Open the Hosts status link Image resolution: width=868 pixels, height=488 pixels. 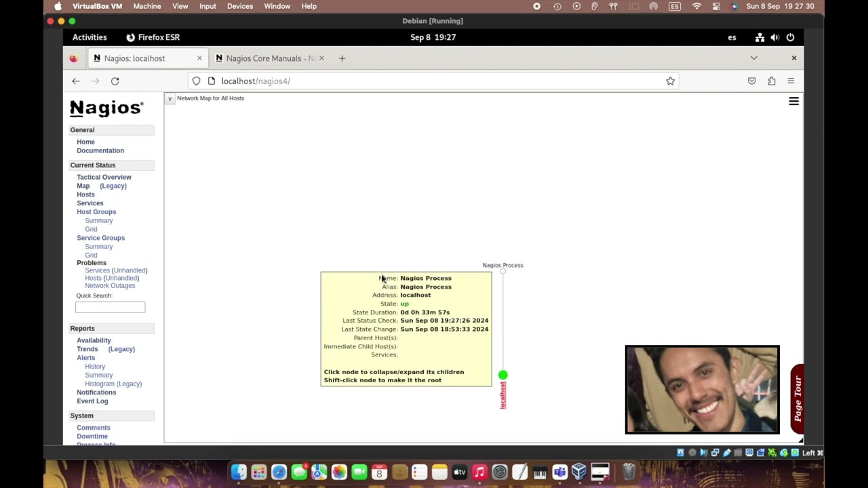(85, 195)
